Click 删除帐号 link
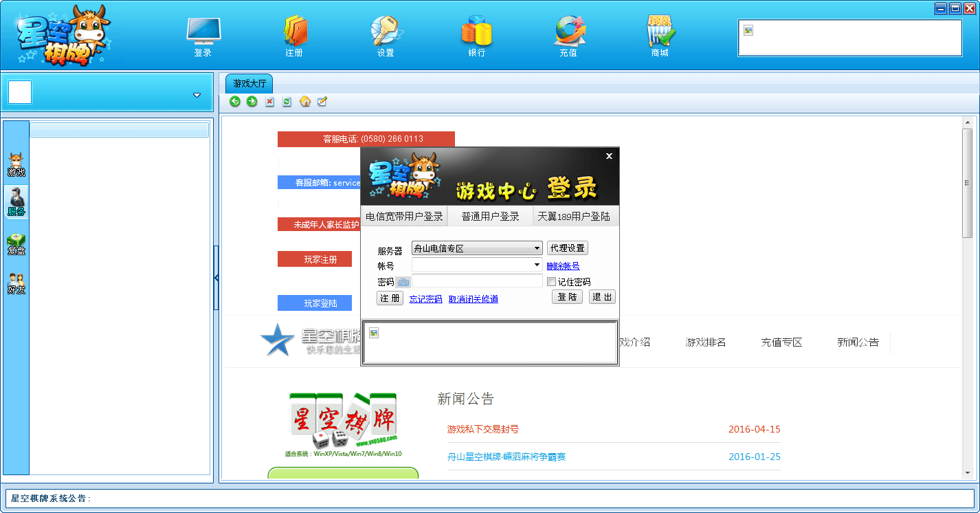Image resolution: width=980 pixels, height=513 pixels. (563, 266)
